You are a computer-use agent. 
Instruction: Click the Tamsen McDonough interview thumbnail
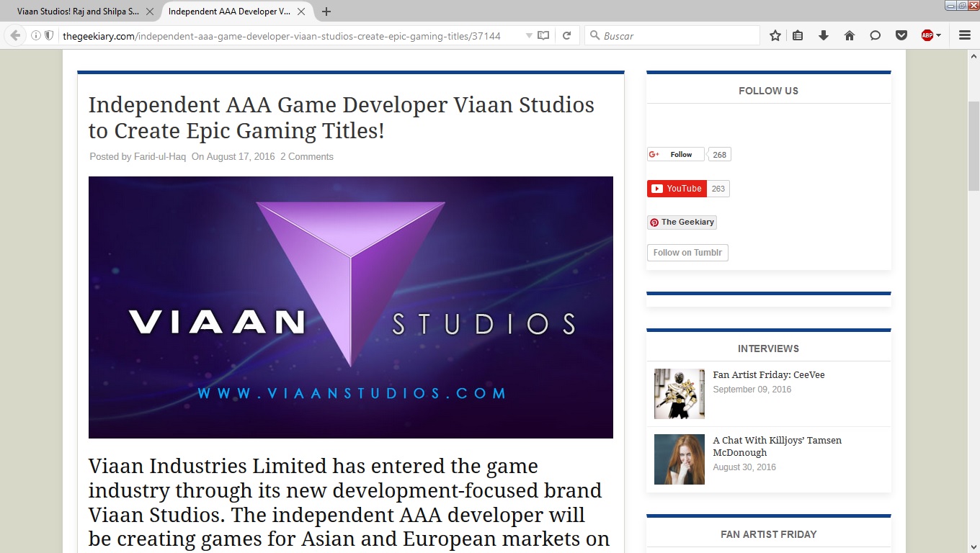coord(680,459)
